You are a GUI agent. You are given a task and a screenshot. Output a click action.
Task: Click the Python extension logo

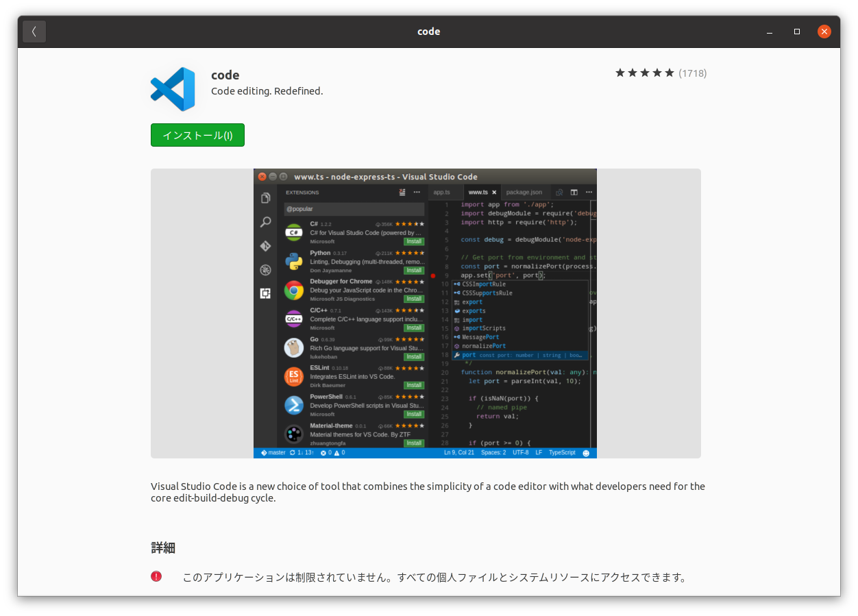(293, 260)
